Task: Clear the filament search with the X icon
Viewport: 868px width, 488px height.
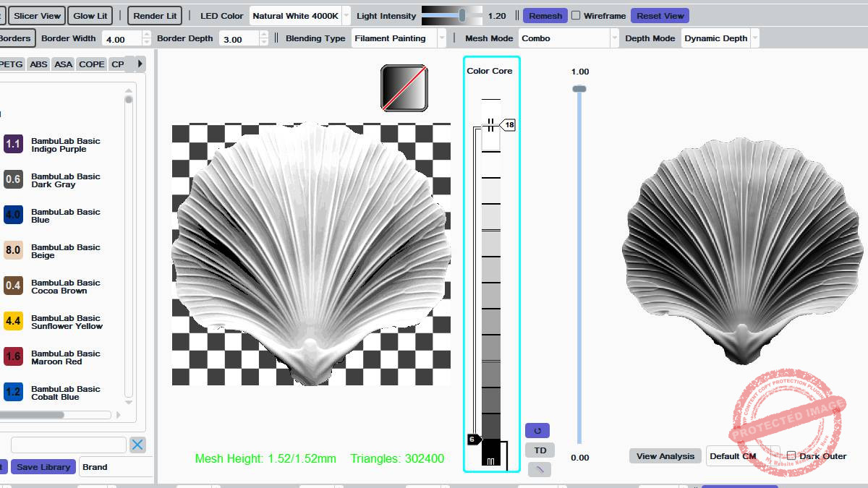Action: click(x=137, y=445)
